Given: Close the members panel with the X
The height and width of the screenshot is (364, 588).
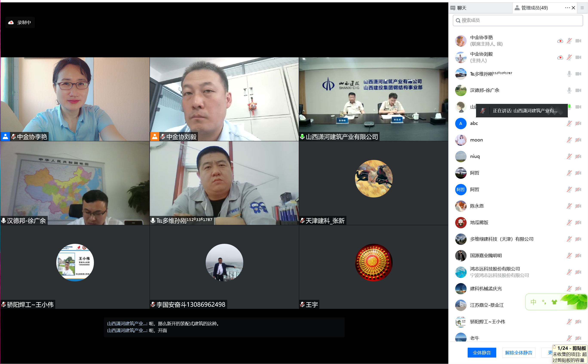Looking at the screenshot, I should (574, 8).
